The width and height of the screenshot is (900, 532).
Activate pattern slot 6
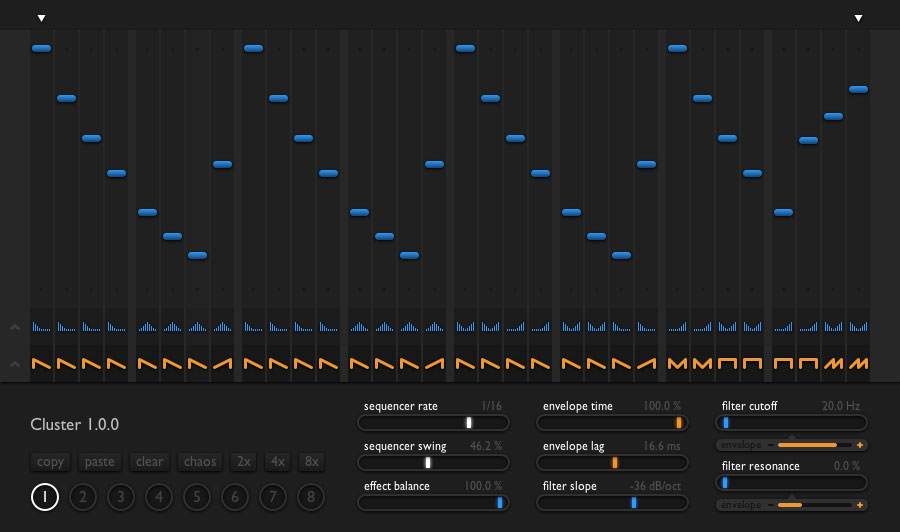pos(235,496)
